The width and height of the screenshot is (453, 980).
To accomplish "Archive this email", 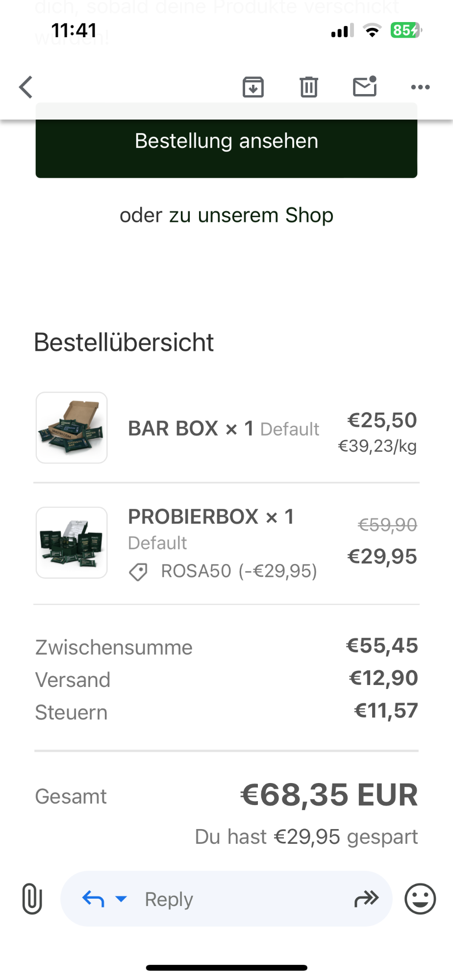I will point(253,87).
